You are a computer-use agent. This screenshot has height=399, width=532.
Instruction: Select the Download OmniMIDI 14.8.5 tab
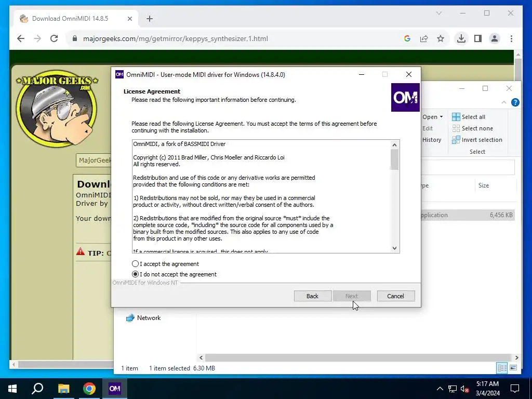[76, 19]
